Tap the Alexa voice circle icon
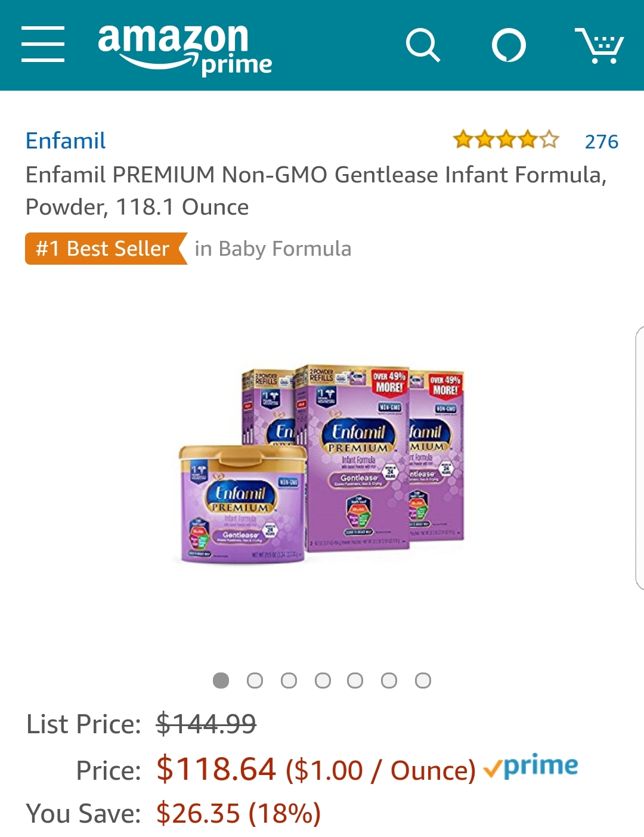 (509, 45)
